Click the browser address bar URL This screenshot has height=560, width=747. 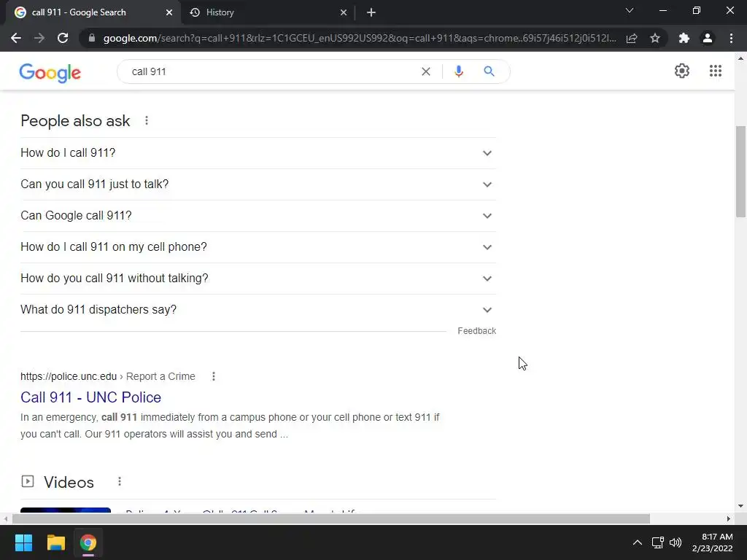point(360,38)
